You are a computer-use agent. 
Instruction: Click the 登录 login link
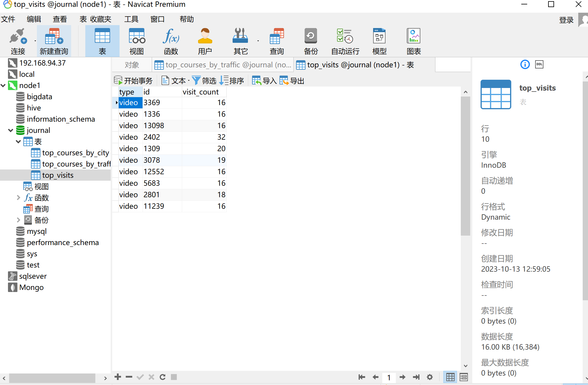(x=566, y=20)
